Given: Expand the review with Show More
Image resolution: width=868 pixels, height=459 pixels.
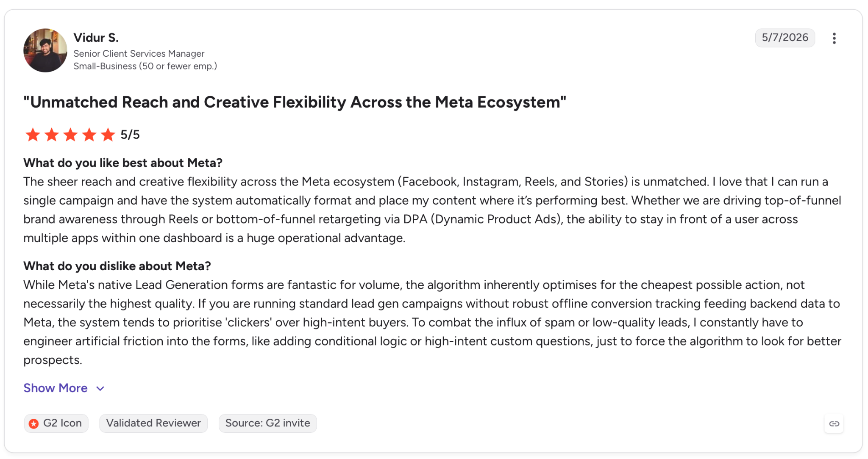Looking at the screenshot, I should click(x=56, y=388).
